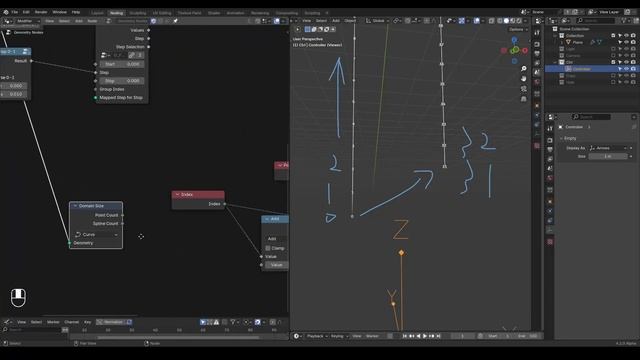This screenshot has height=360, width=640.
Task: Switch to the Sculpting workspace tab
Action: [x=138, y=13]
